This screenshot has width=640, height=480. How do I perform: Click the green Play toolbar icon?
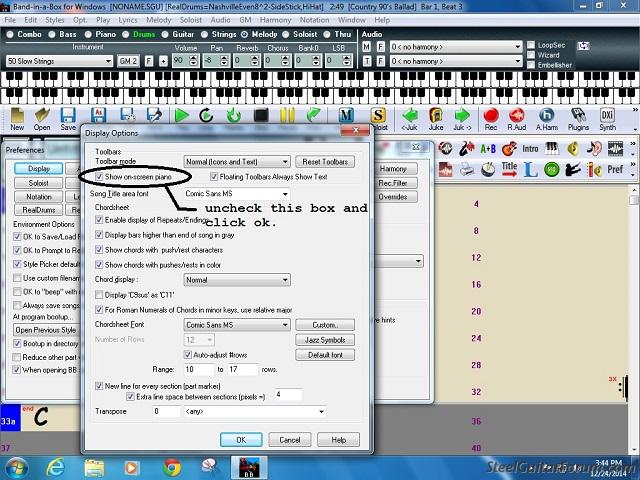(x=182, y=116)
